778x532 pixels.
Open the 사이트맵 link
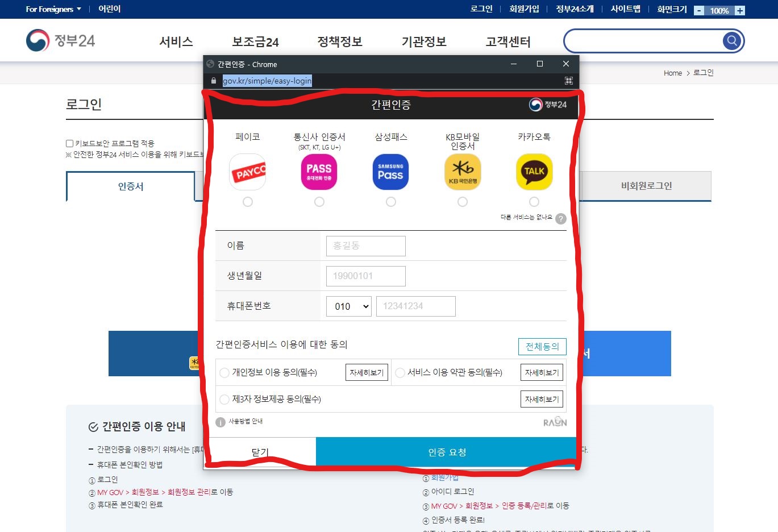click(625, 9)
